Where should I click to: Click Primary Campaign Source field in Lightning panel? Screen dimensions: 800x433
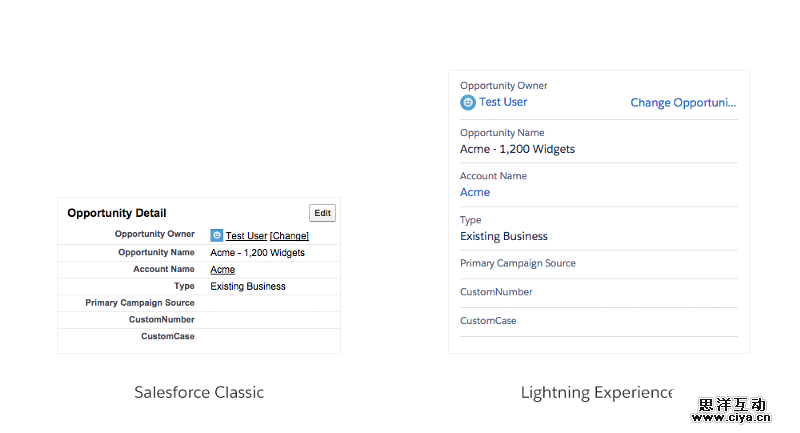click(x=518, y=264)
